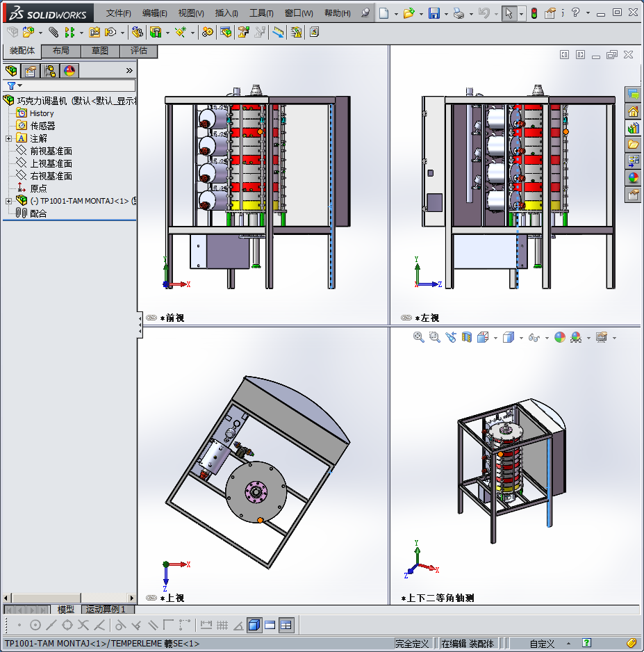The height and width of the screenshot is (652, 644).
Task: Expand the manager panel tabs chevron
Action: click(x=129, y=71)
